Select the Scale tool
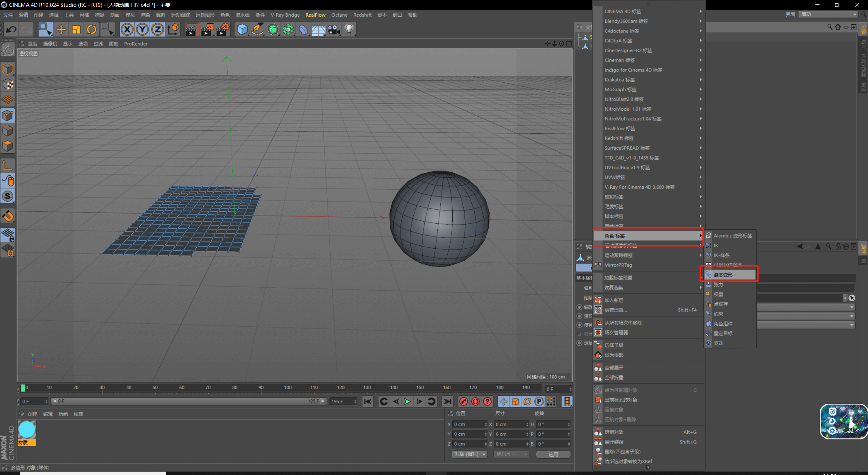This screenshot has height=475, width=868. tap(76, 30)
